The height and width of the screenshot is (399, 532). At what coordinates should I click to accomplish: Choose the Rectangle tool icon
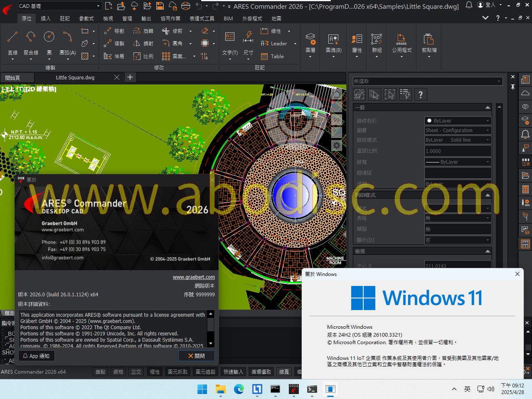click(85, 31)
